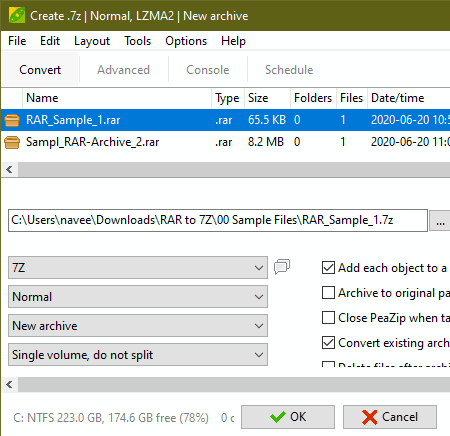450x436 pixels.
Task: Sort by the Files column header
Action: click(352, 98)
